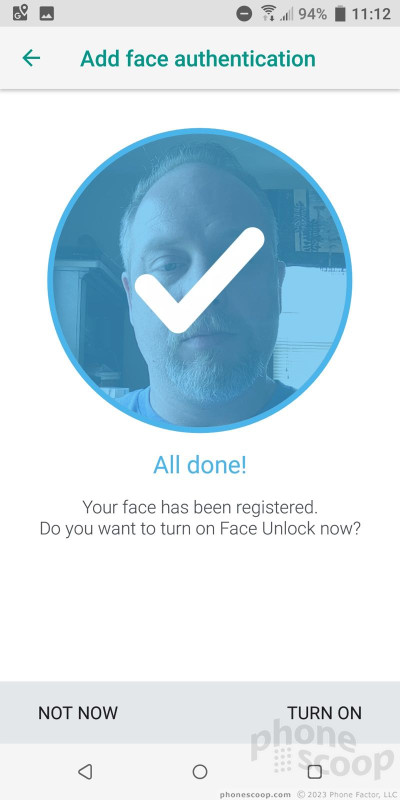Viewport: 400px width, 800px height.
Task: Tap the Add face authentication title
Action: tap(198, 59)
